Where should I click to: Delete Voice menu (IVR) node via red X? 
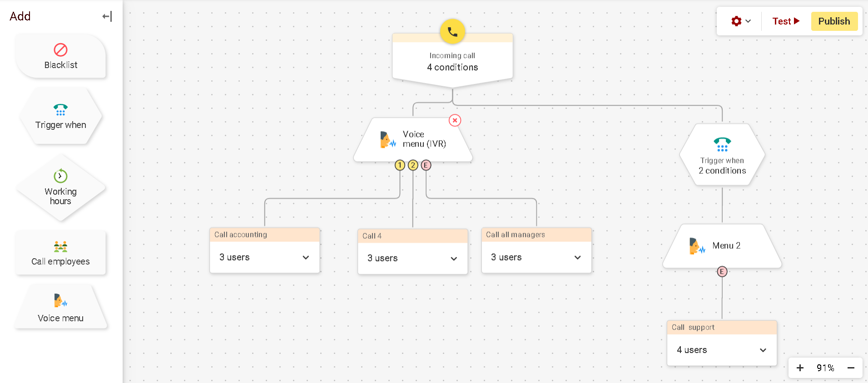pos(455,120)
